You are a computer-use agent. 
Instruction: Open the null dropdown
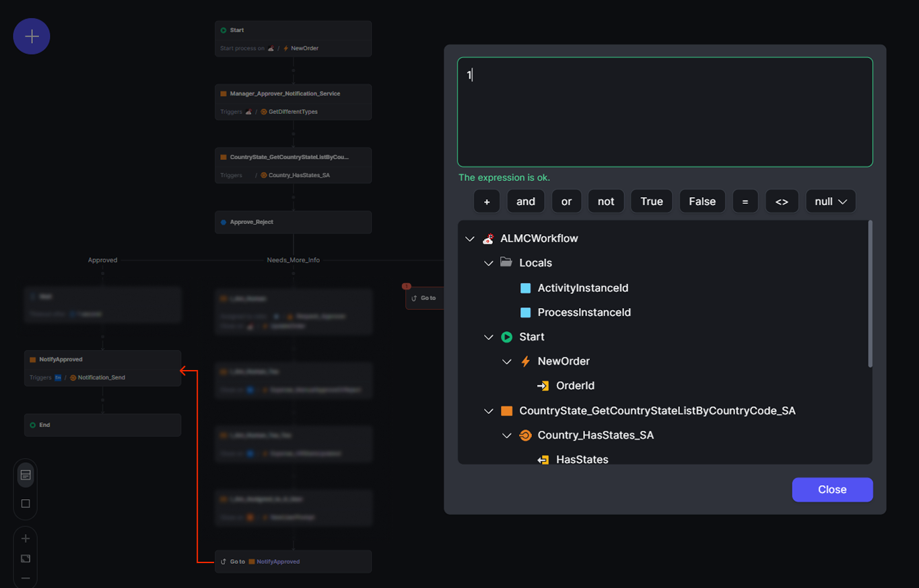[x=830, y=200]
